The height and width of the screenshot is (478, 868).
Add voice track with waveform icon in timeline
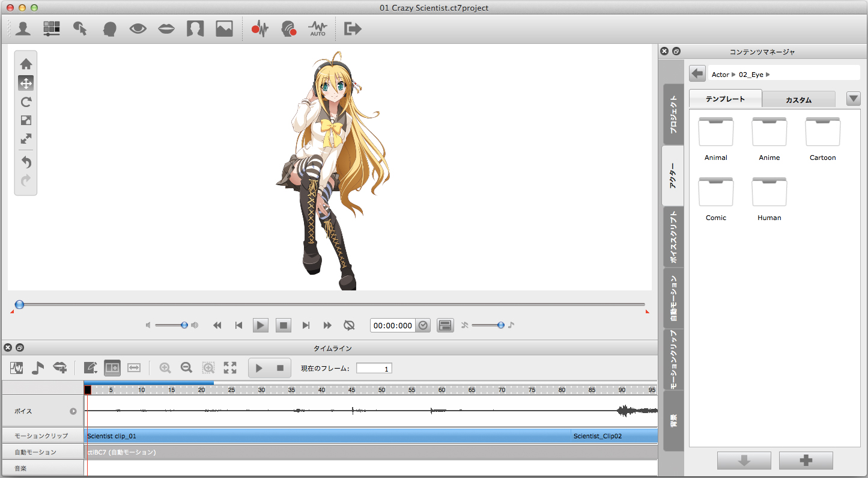coord(16,367)
